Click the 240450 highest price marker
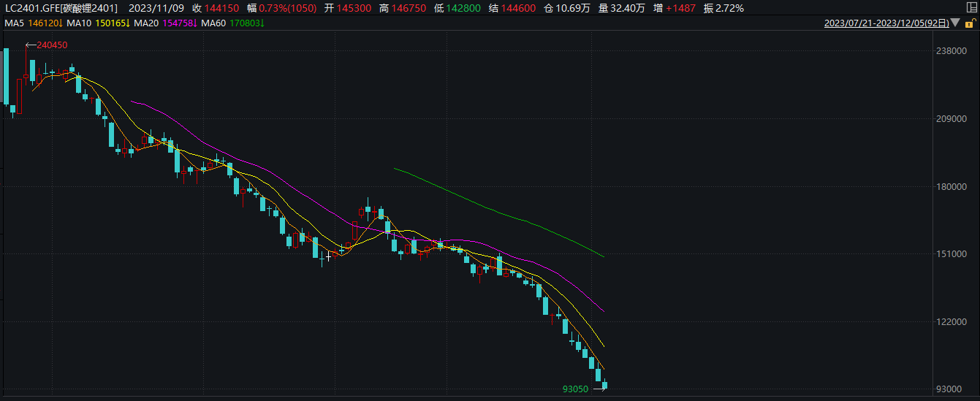The height and width of the screenshot is (401, 980). (52, 45)
